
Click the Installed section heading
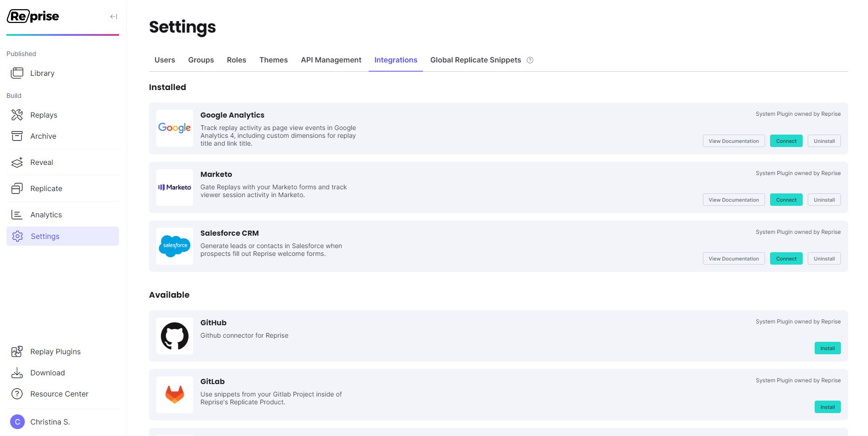pos(167,87)
